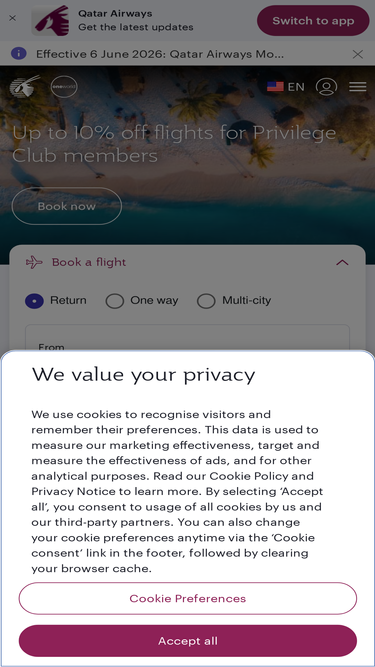Tap the Switch to app button
Viewport: 375px width, 667px height.
[313, 20]
